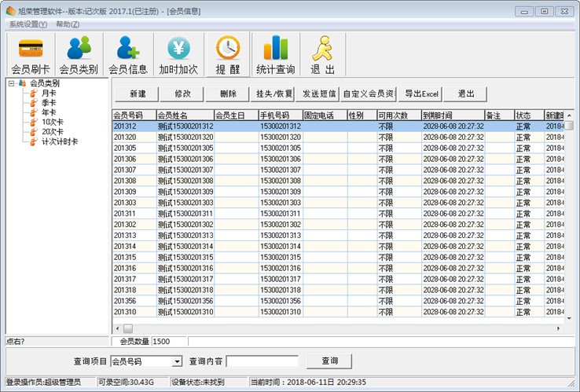Click the 挂失/恢复 button
The image size is (580, 392).
pos(273,94)
